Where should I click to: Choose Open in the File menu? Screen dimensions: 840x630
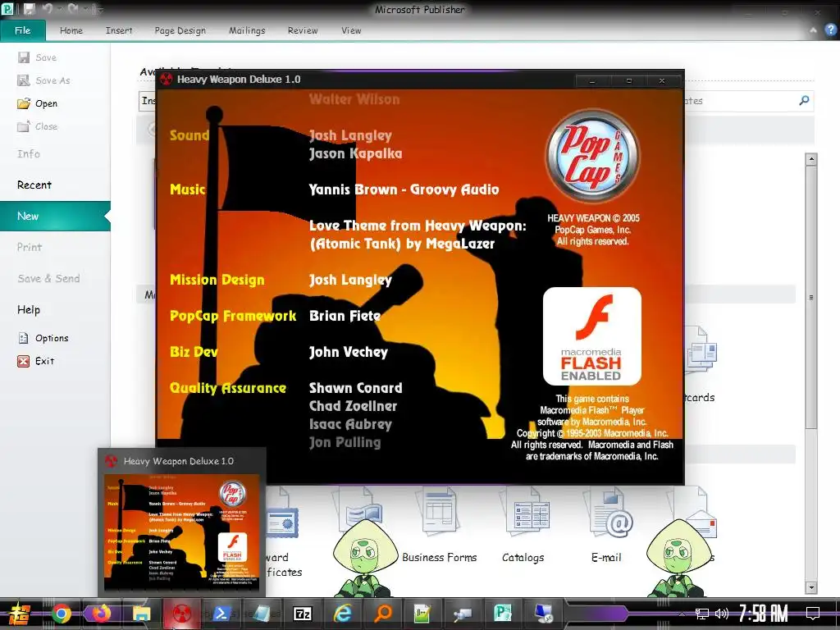(x=38, y=103)
